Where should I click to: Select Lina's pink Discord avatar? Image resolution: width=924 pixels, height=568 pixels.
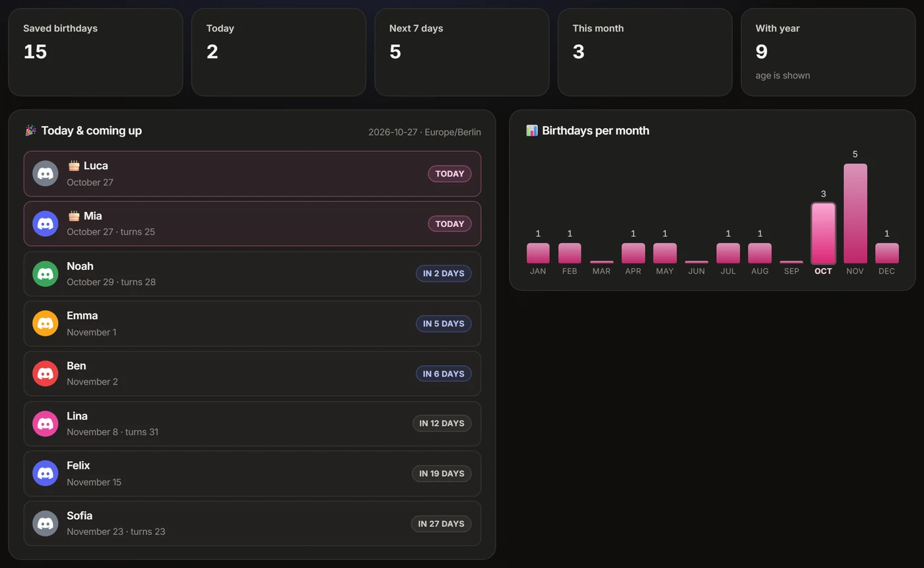[46, 423]
